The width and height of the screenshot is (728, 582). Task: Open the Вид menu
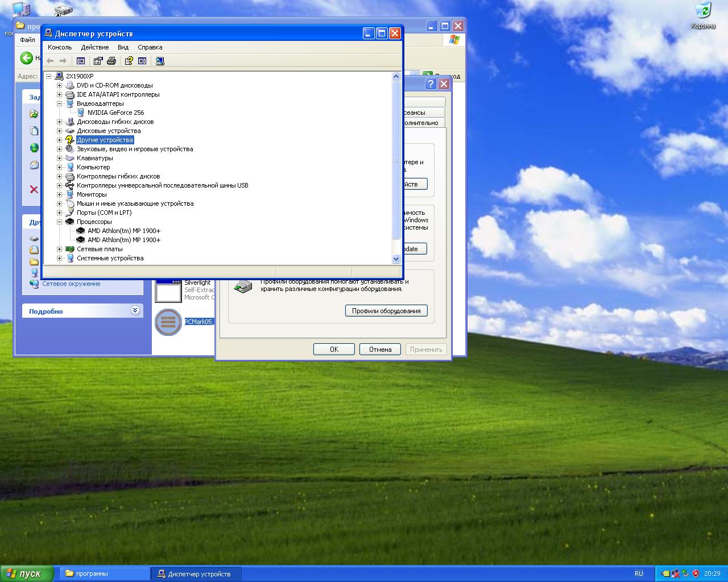(x=123, y=47)
